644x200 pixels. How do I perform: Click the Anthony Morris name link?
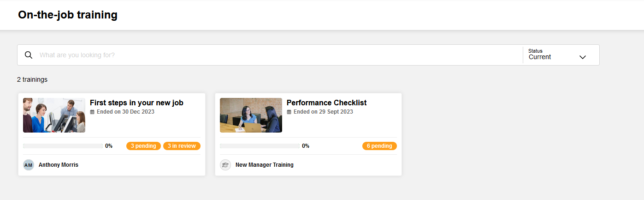click(59, 165)
